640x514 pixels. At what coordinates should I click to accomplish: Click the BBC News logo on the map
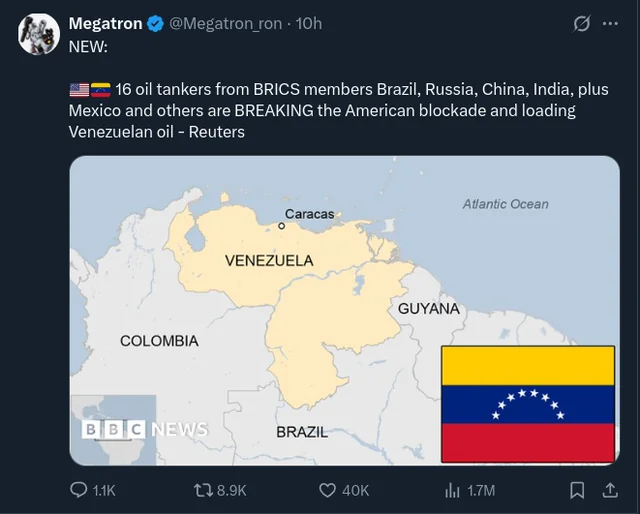144,429
